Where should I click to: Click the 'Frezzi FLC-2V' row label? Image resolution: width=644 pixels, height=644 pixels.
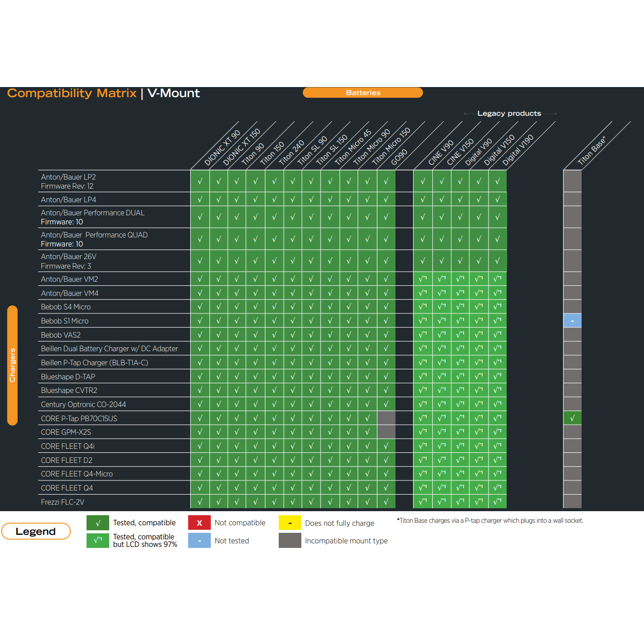pos(62,502)
